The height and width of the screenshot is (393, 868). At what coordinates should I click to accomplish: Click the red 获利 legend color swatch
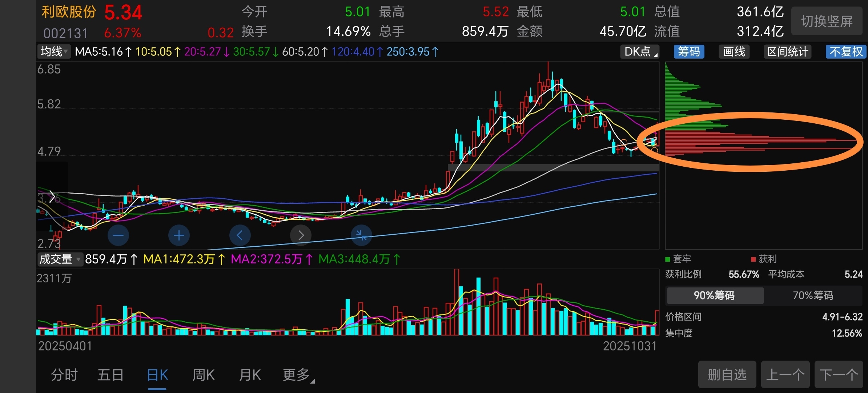click(753, 259)
